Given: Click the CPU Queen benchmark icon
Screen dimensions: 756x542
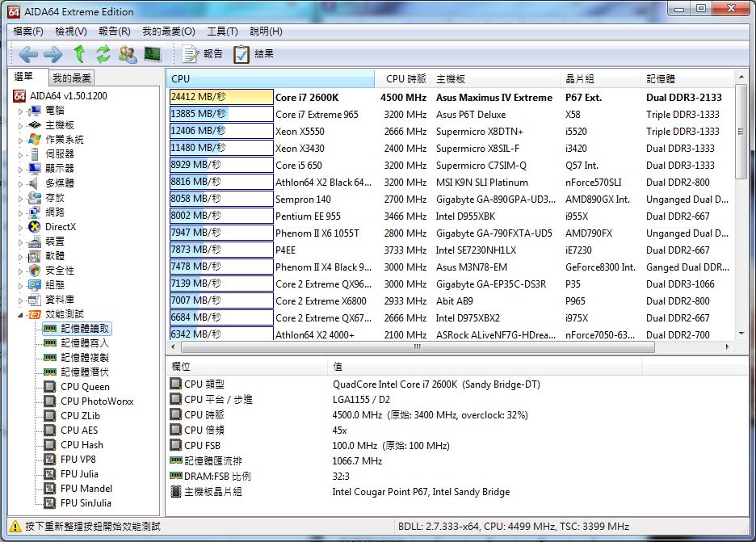Looking at the screenshot, I should point(49,387).
